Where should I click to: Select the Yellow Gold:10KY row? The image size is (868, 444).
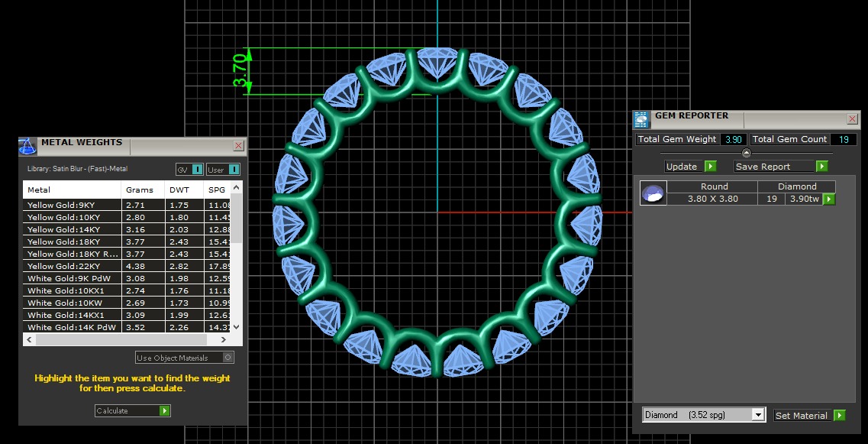[126, 217]
